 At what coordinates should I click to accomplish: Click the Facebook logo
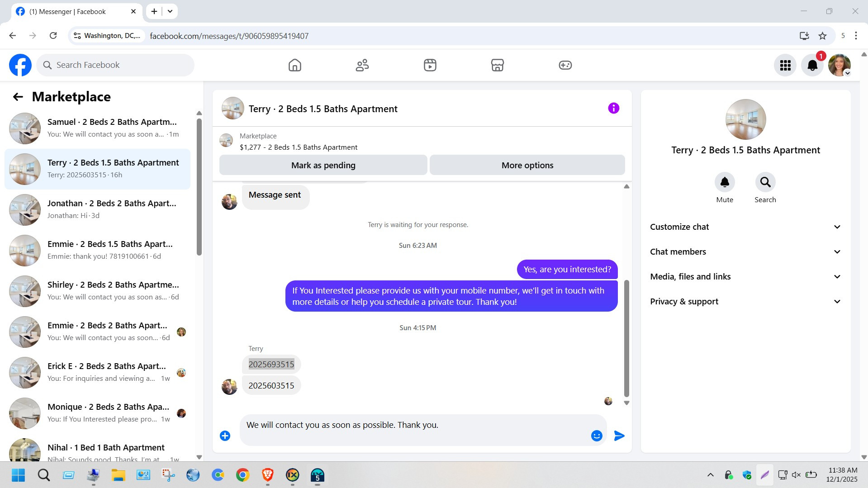(20, 65)
